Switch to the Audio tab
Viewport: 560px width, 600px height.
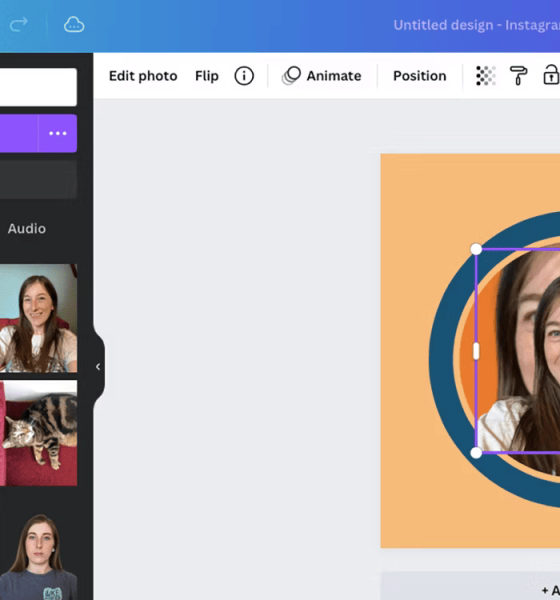coord(27,228)
